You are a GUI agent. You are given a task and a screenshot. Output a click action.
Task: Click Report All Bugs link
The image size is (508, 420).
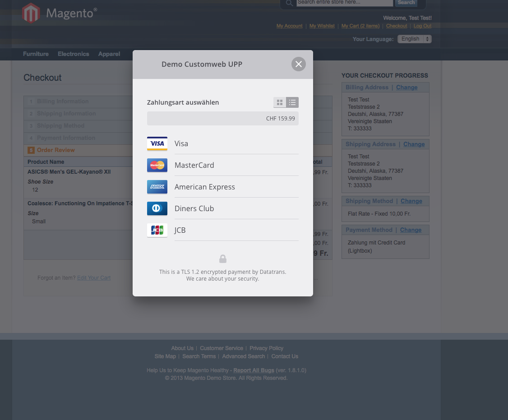pyautogui.click(x=254, y=370)
